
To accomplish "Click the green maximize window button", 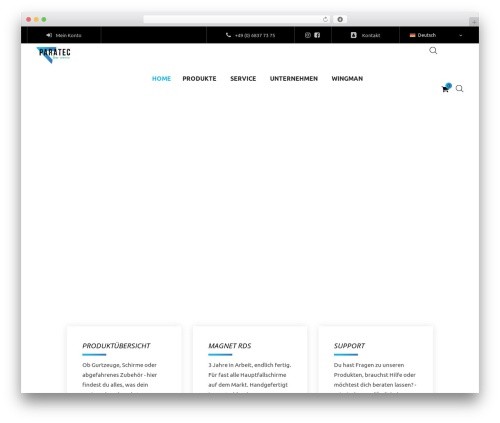I will 44,19.
